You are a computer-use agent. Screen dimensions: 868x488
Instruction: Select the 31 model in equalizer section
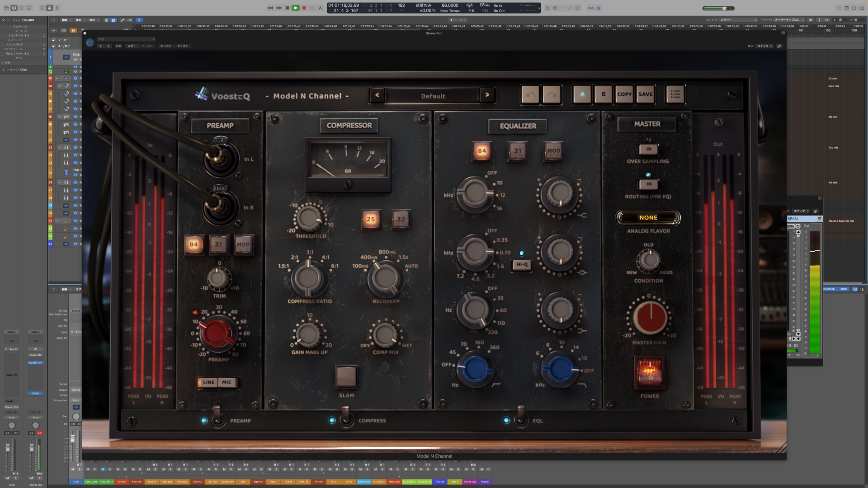(x=518, y=151)
